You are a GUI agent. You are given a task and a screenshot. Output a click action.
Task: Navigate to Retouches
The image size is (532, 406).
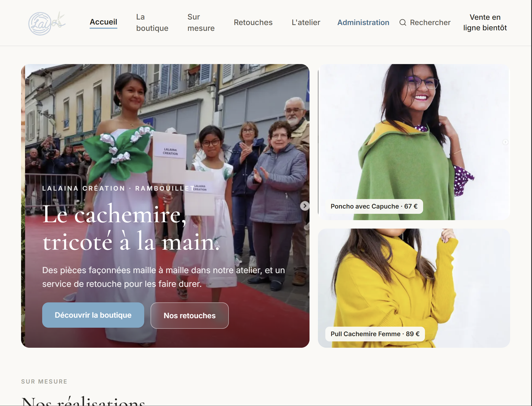coord(253,23)
